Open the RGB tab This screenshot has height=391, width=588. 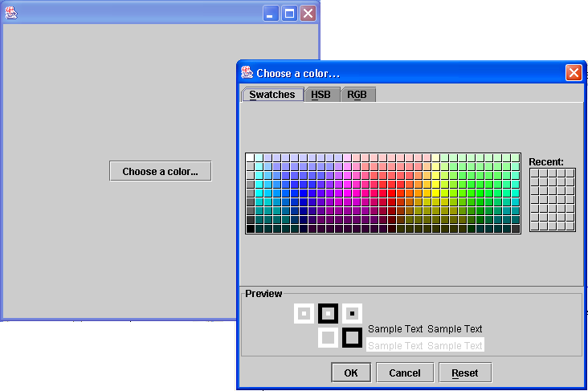click(357, 95)
